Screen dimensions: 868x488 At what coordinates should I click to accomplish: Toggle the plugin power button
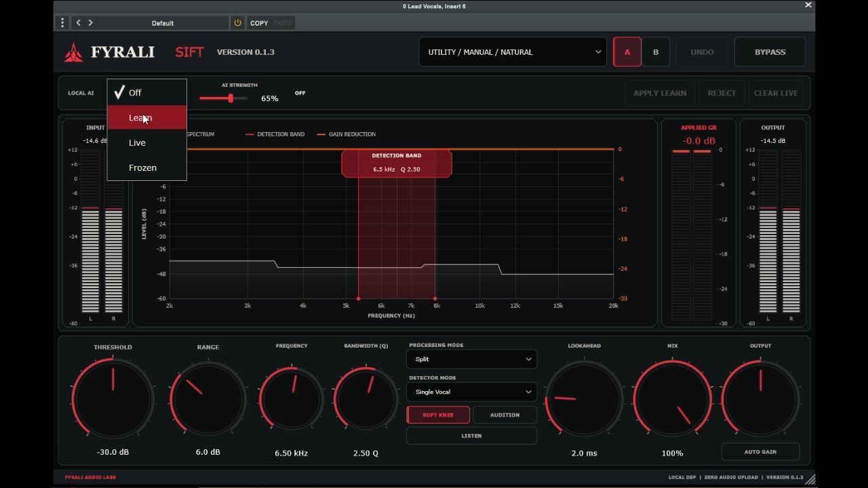pos(237,23)
